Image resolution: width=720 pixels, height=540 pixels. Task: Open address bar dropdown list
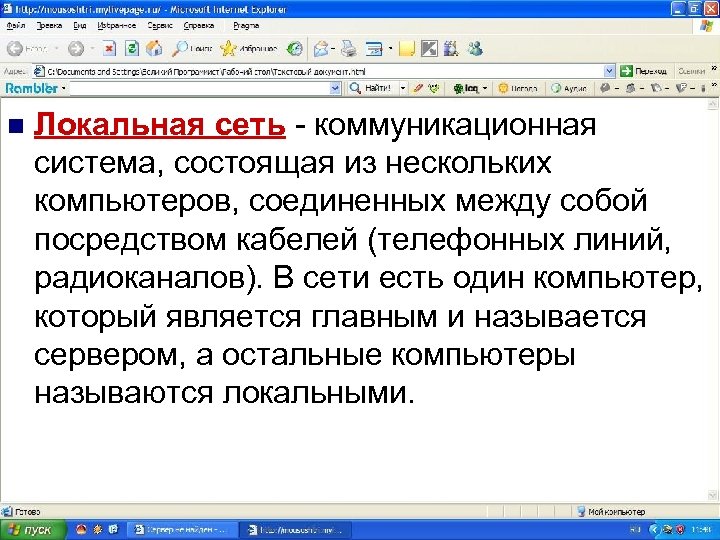609,71
